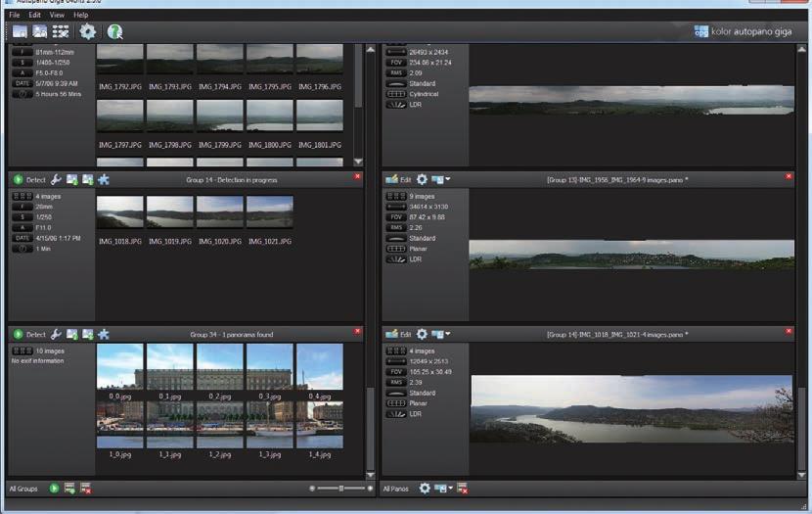812x514 pixels.
Task: Start Detect on Group 14
Action: [x=29, y=180]
